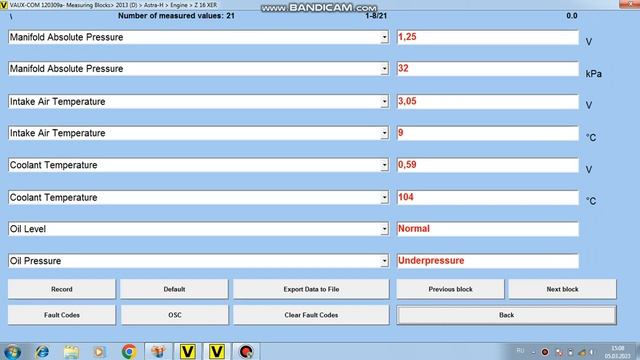640x360 pixels.
Task: Open the system clock in the taskbar
Action: (618, 352)
